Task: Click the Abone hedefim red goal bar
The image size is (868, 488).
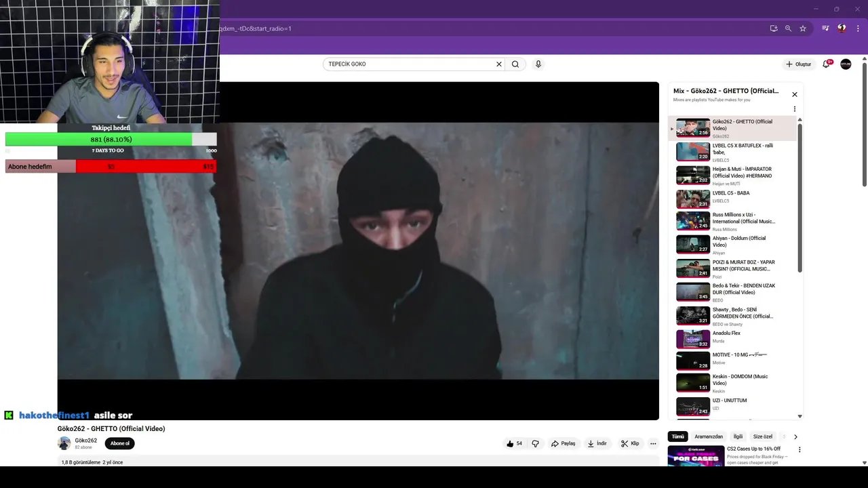Action: (x=111, y=166)
